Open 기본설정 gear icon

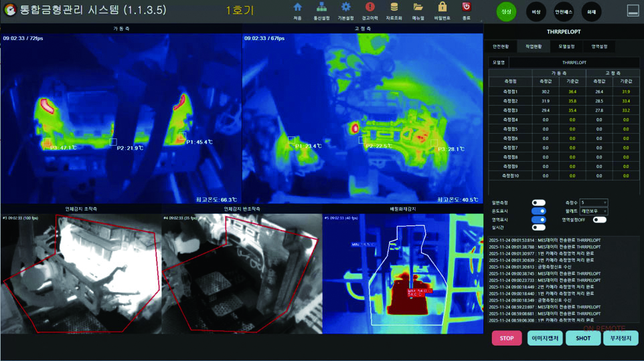(345, 8)
